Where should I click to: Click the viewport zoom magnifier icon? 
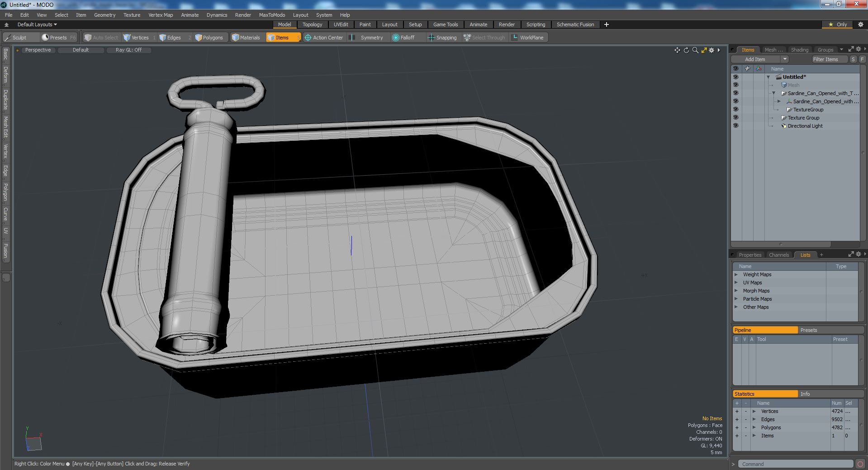click(x=695, y=50)
